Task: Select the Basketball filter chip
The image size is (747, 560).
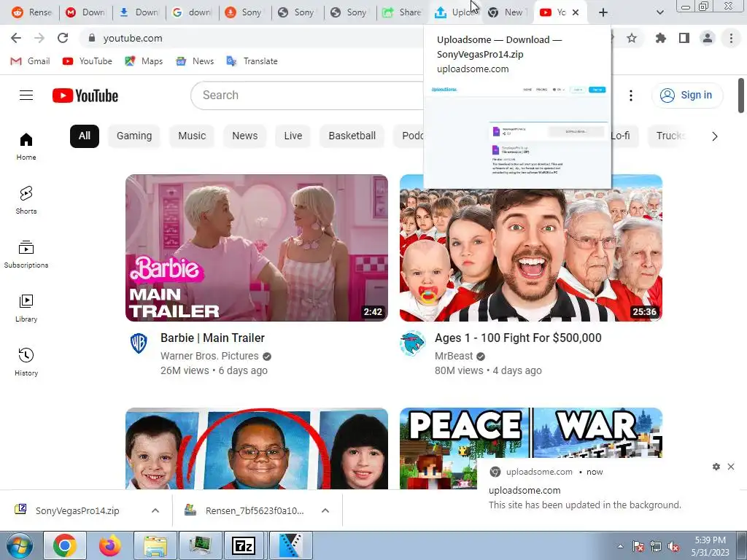Action: pos(352,136)
